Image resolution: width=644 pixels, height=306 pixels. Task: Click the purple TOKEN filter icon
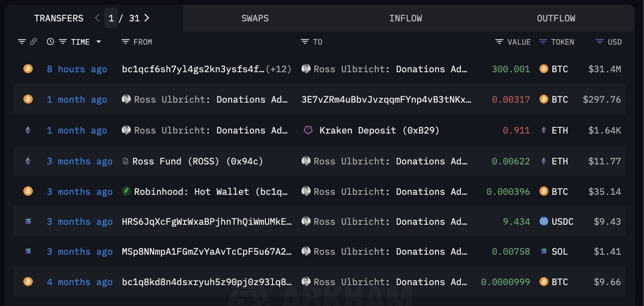pos(543,42)
